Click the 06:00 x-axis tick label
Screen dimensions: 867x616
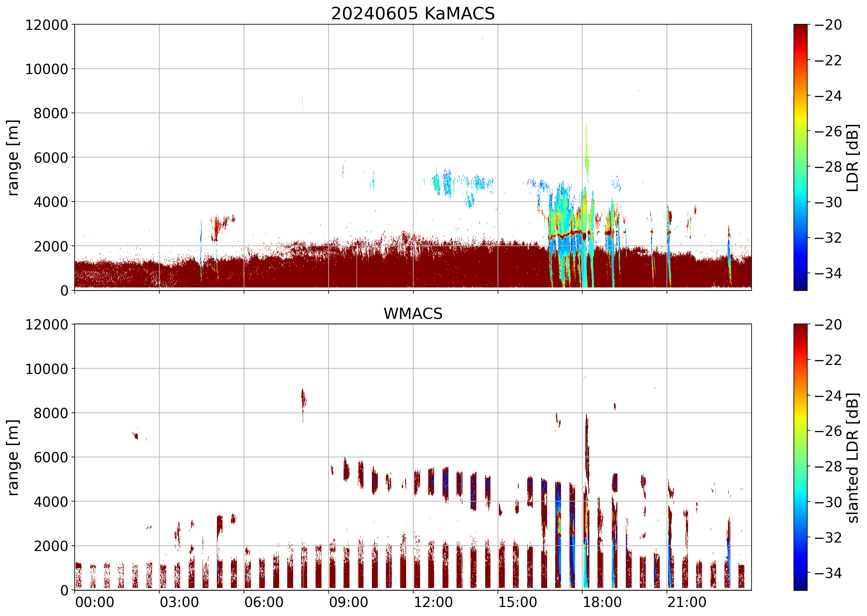pos(264,602)
